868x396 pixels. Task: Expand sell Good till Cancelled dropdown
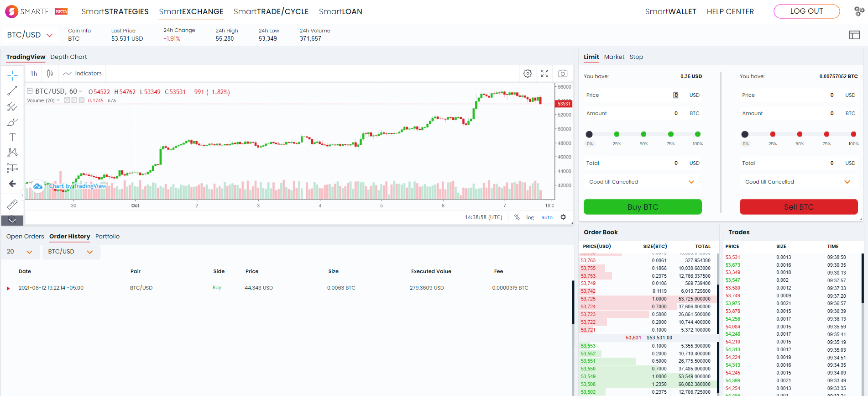point(798,182)
